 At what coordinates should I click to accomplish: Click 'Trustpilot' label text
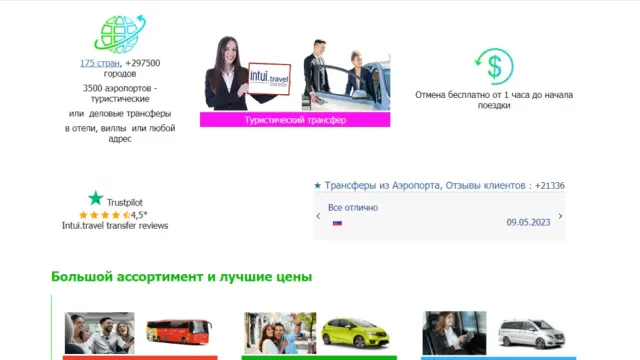124,202
